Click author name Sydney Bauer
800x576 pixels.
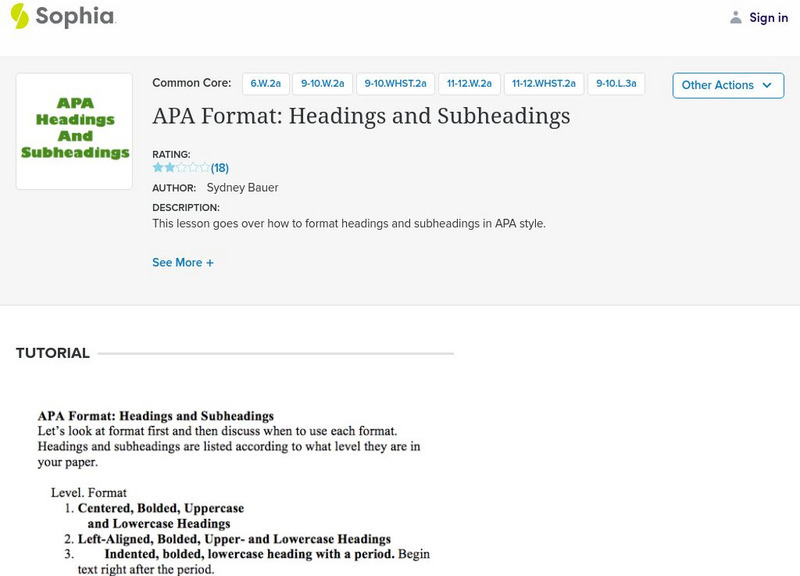click(242, 188)
